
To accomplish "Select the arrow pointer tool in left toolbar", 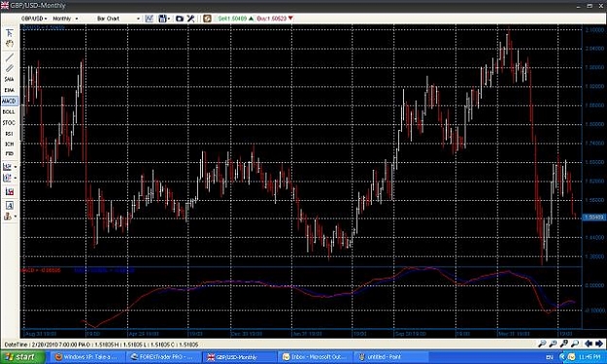I will [x=10, y=33].
